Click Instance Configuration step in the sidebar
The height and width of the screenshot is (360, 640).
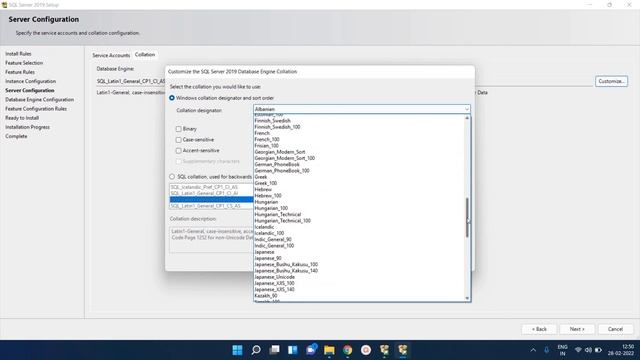(x=31, y=81)
